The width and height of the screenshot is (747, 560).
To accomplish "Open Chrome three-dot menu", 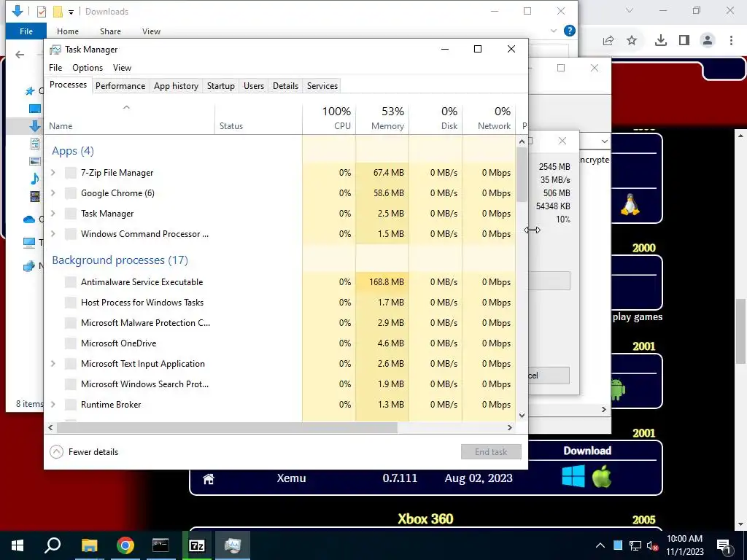I will tap(731, 41).
